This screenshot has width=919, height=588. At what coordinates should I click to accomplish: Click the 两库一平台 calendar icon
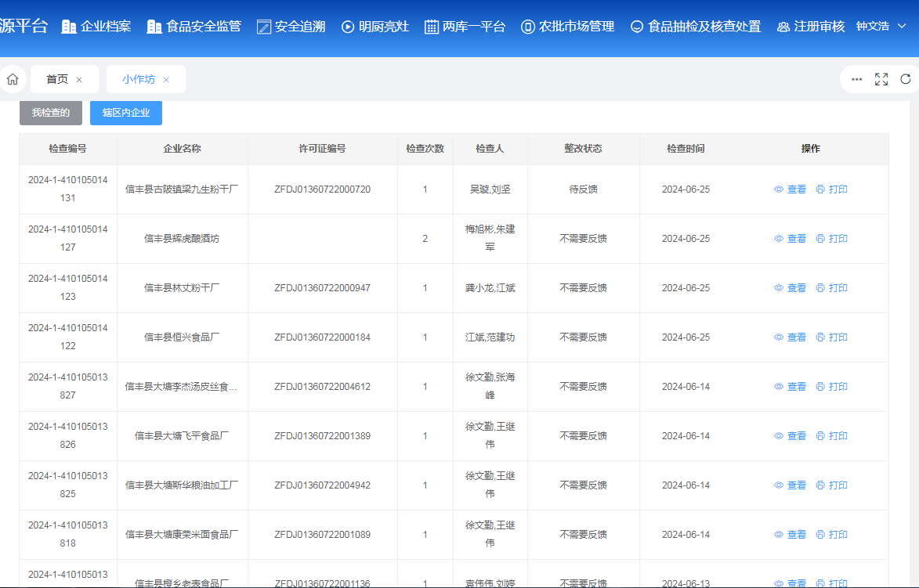coord(432,27)
